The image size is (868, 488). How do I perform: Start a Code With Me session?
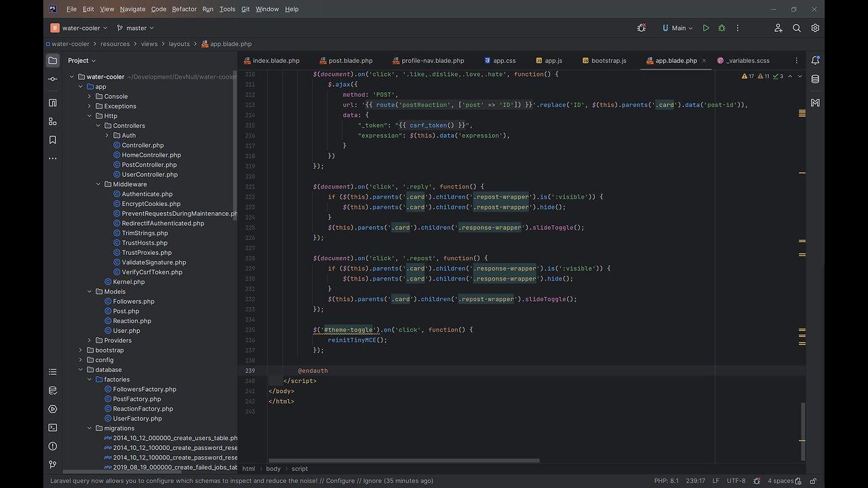778,28
